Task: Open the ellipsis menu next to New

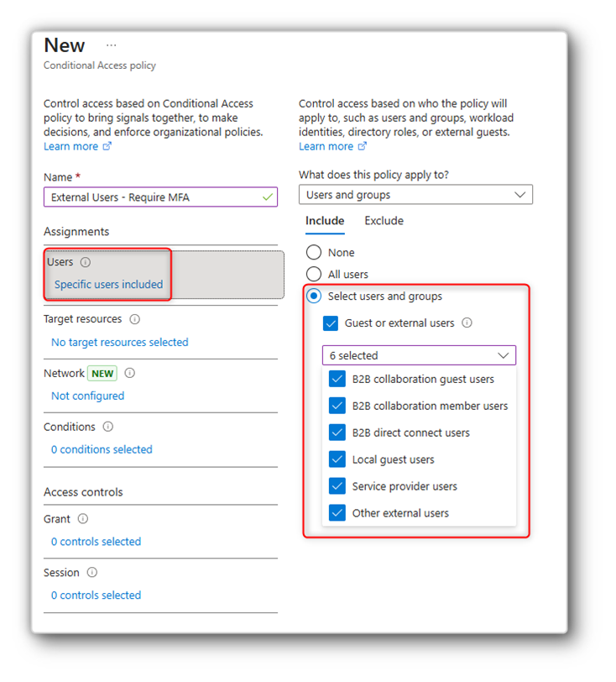Action: pos(112,45)
